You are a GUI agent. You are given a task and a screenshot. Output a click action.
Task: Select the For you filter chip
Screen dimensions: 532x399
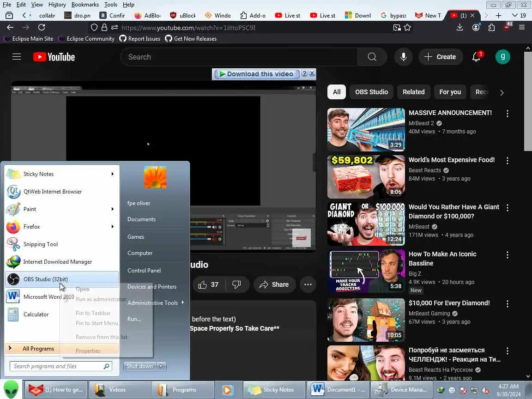(450, 92)
